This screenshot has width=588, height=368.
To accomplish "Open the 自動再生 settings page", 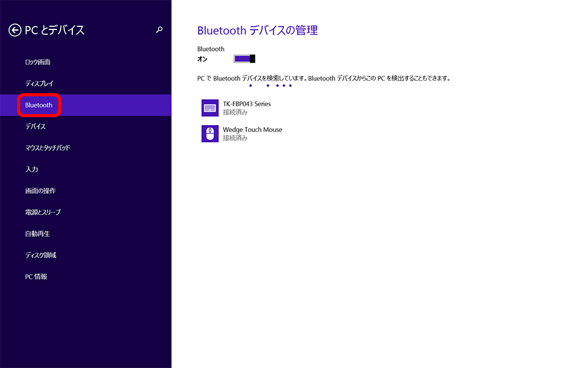I will (37, 234).
